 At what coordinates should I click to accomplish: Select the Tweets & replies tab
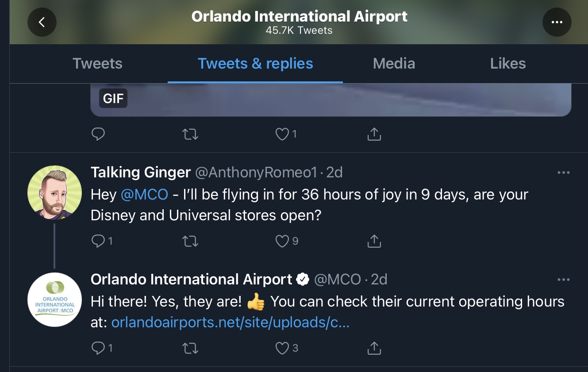pos(255,64)
